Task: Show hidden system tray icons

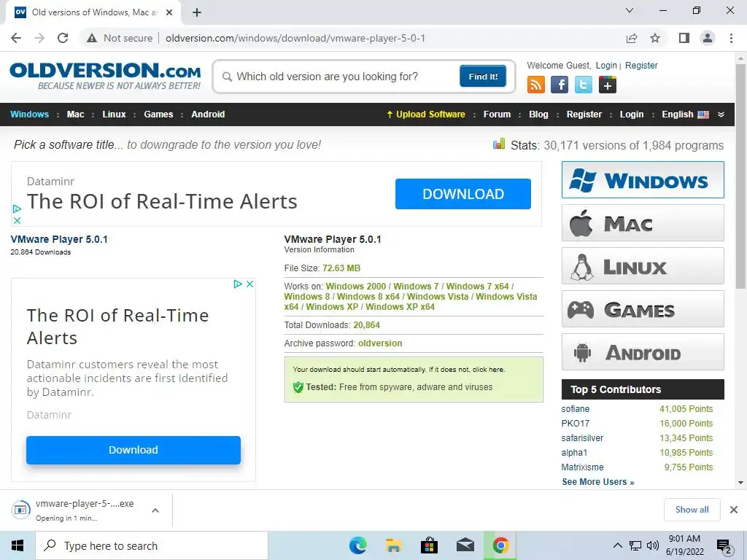Action: point(617,545)
